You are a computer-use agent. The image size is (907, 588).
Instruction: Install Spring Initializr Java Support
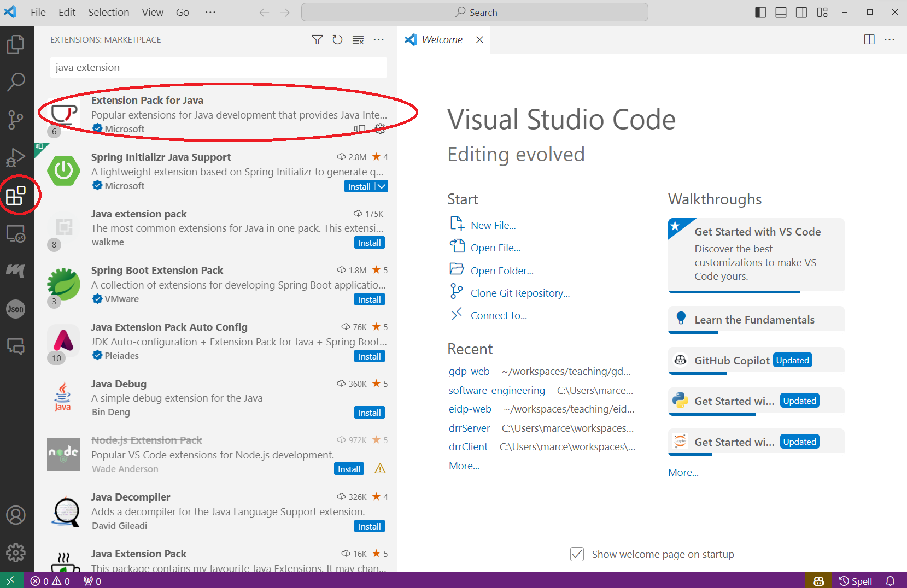coord(359,186)
